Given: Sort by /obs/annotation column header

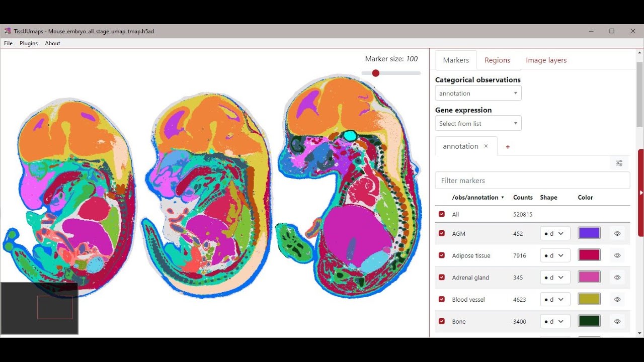Looking at the screenshot, I should tap(478, 198).
